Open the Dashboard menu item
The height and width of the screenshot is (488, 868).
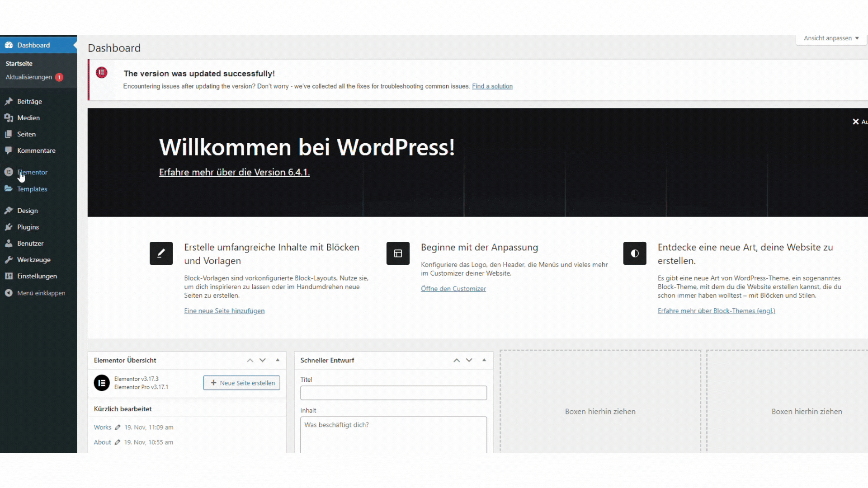38,45
